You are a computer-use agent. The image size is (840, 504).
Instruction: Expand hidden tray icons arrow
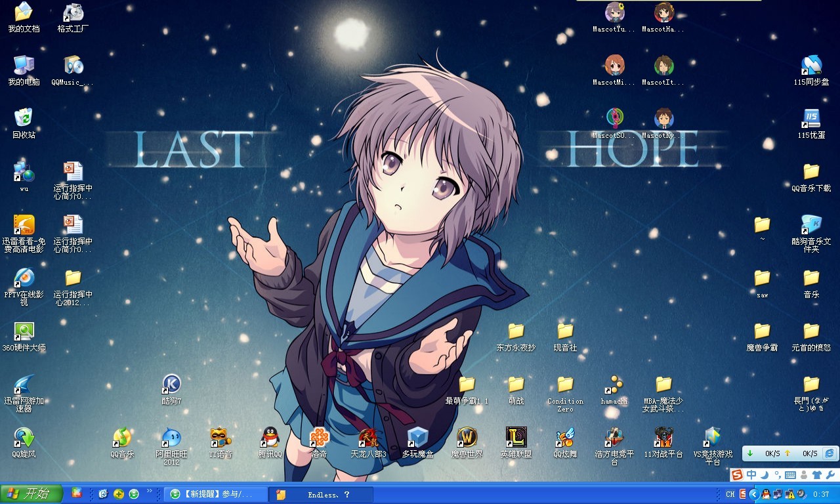point(754,494)
